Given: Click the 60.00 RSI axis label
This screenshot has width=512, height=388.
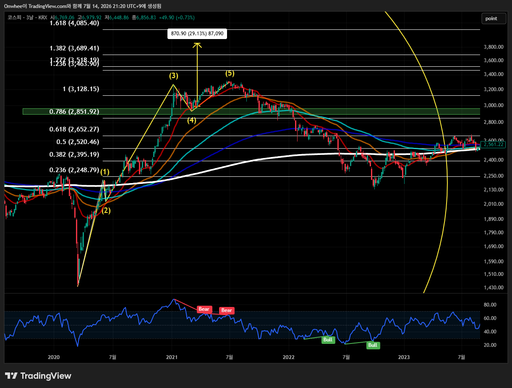Looking at the screenshot, I should tap(490, 318).
